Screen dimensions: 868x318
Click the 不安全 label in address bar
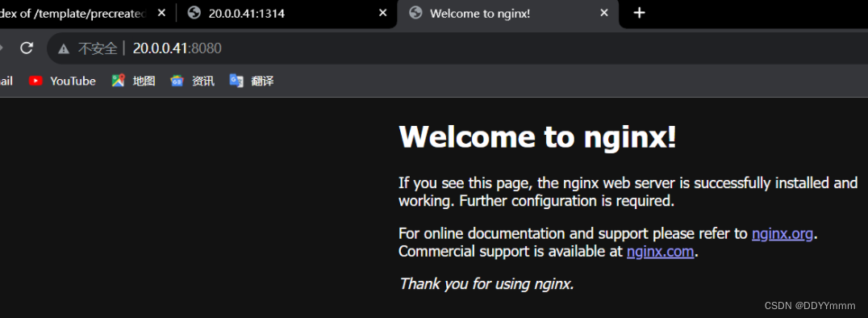coord(98,48)
